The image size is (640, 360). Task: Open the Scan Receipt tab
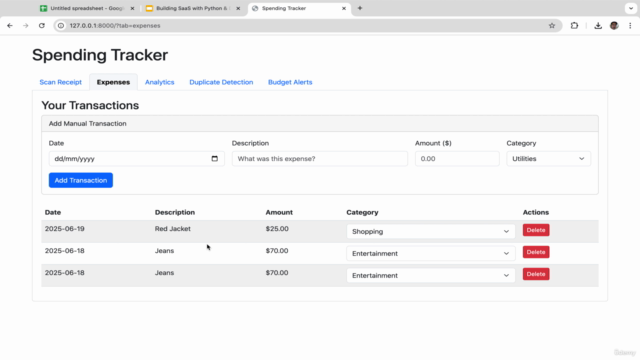60,82
